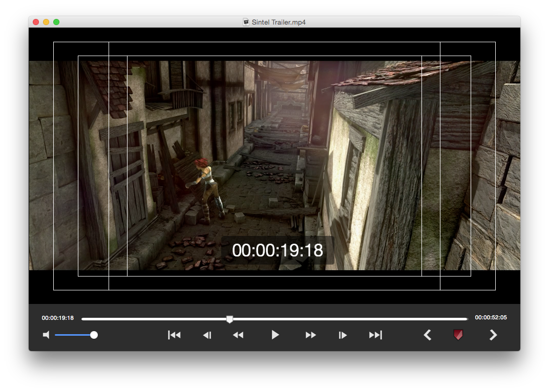Skip to the end of the video

[375, 335]
